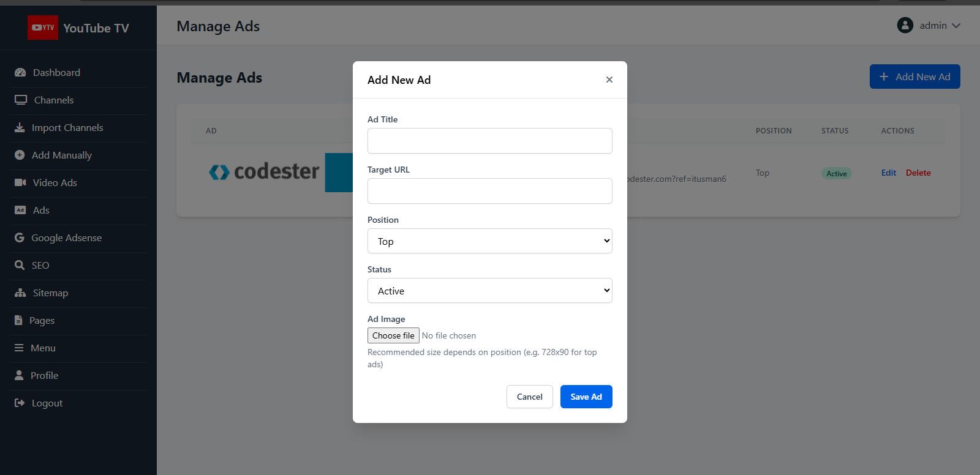The height and width of the screenshot is (475, 980).
Task: Click the Sitemap hierarchy icon
Action: [x=20, y=293]
